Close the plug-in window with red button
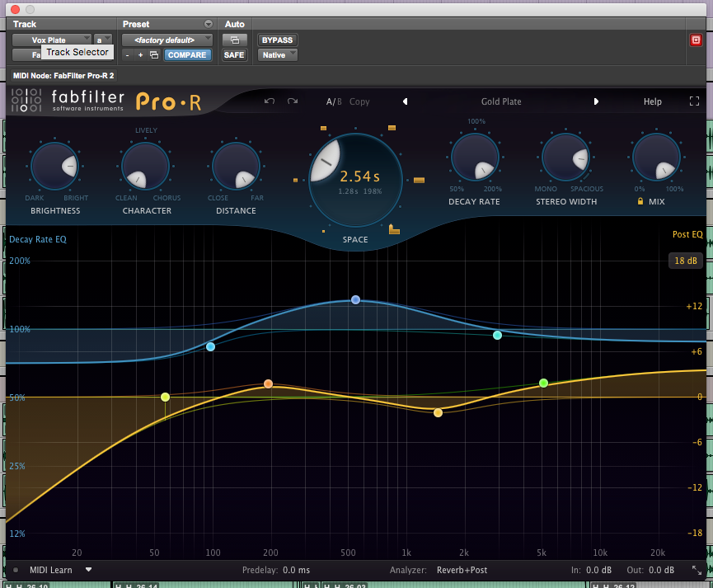 pyautogui.click(x=15, y=9)
